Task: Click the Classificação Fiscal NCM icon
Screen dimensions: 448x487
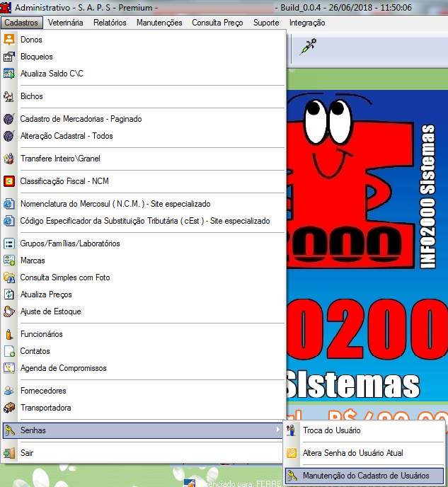Action: click(x=9, y=181)
